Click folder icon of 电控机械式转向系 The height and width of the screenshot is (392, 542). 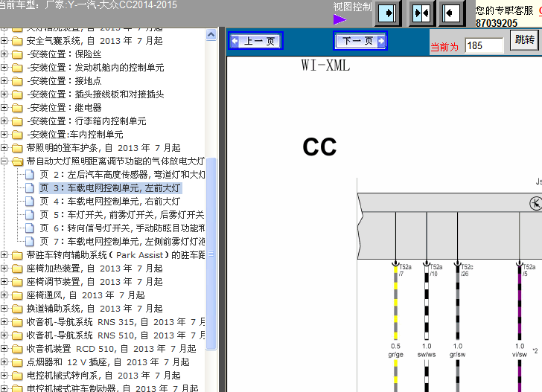point(17,376)
